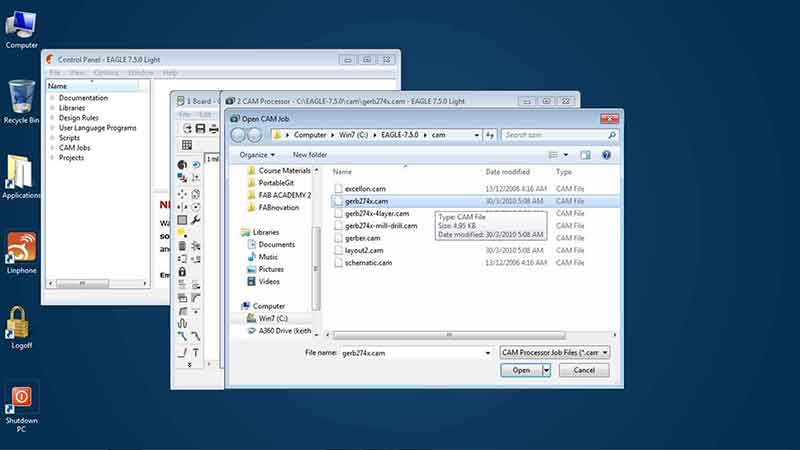Select the Show eye tool in Board window

[x=196, y=164]
